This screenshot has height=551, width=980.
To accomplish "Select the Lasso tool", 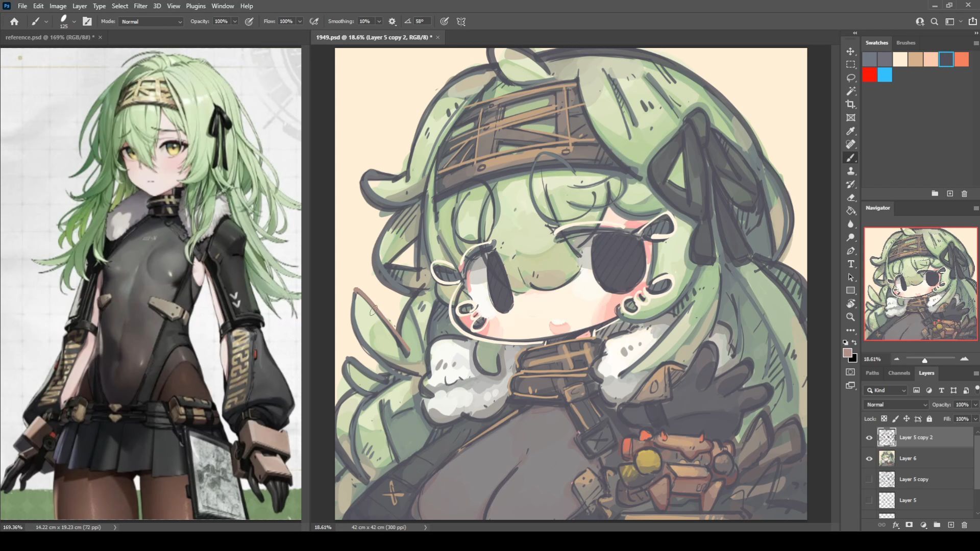I will click(850, 78).
